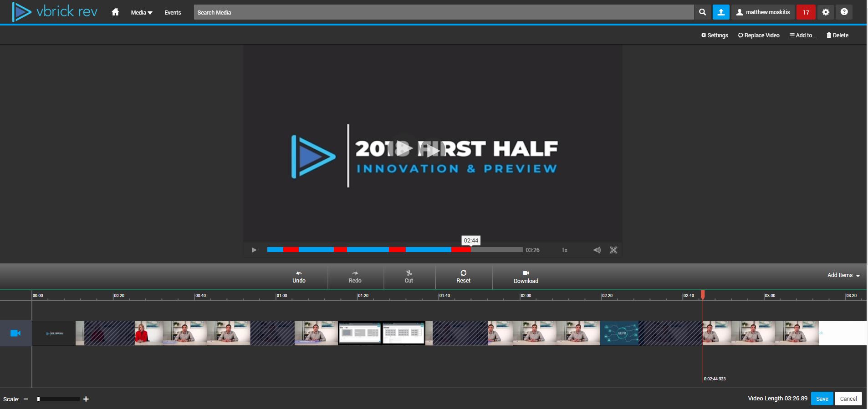
Task: Click the 00:20 timeline ruler mark
Action: pyautogui.click(x=119, y=296)
